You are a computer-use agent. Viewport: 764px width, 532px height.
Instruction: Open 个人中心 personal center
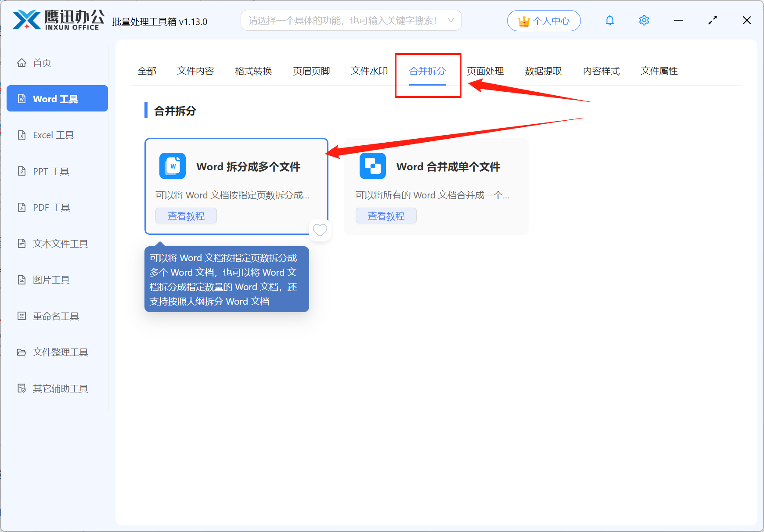pyautogui.click(x=544, y=20)
